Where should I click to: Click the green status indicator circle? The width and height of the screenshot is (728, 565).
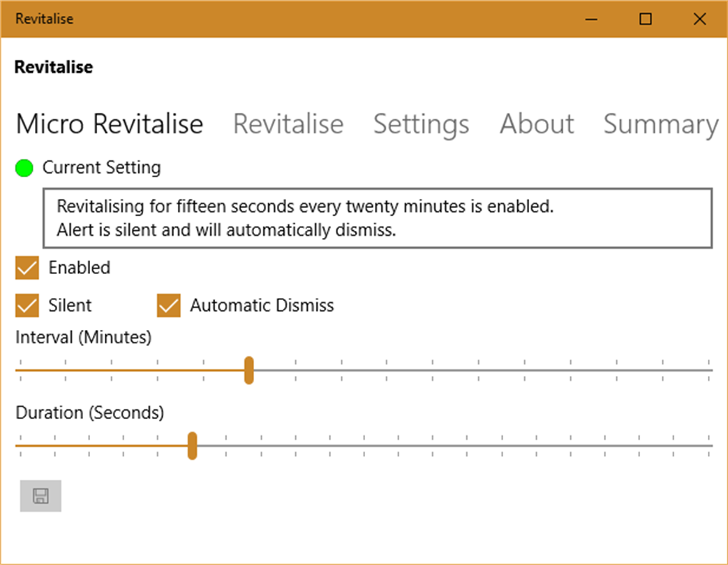[24, 168]
